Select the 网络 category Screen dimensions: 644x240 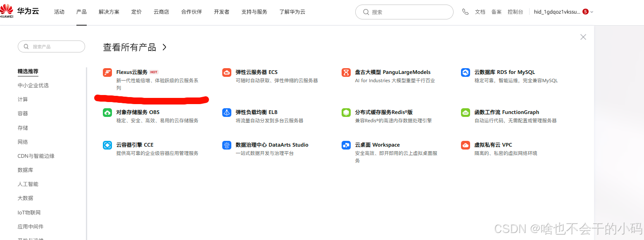click(x=23, y=142)
